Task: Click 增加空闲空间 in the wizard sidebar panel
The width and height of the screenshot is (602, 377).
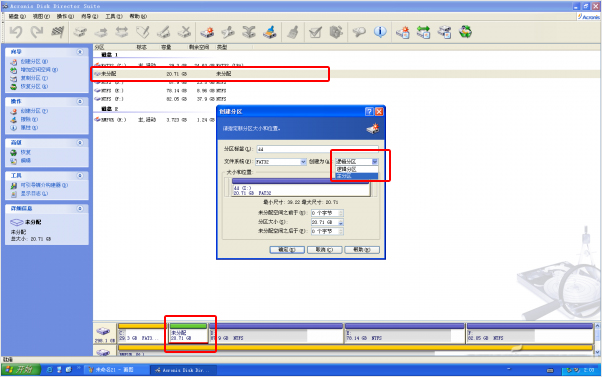Action: pos(39,70)
